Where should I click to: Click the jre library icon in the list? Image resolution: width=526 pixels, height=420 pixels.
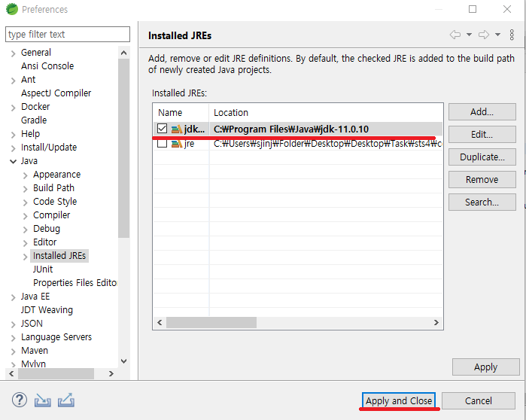[176, 144]
